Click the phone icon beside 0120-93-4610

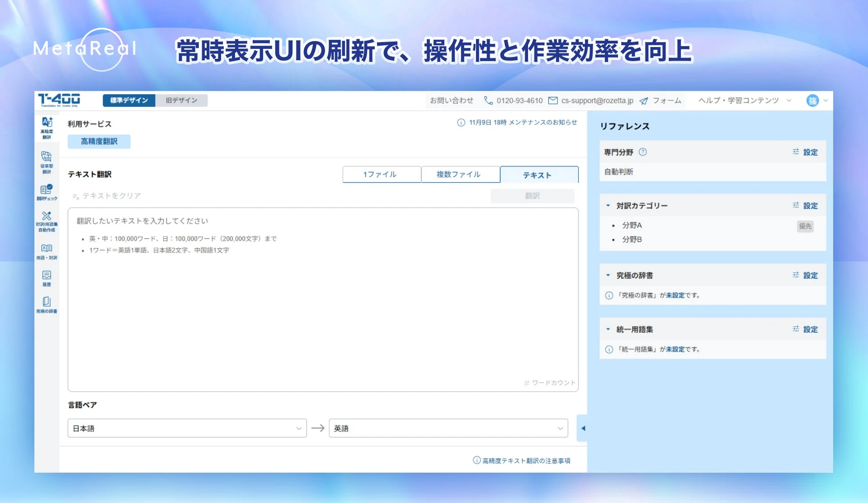coord(488,100)
